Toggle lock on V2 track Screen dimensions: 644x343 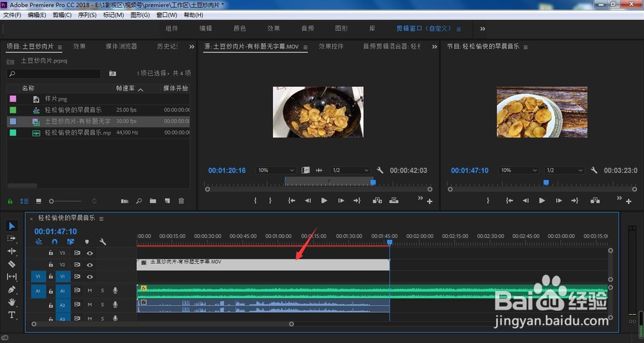51,265
